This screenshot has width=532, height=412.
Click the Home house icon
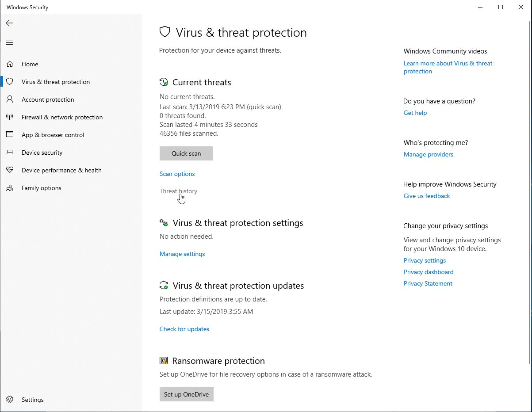tap(10, 64)
